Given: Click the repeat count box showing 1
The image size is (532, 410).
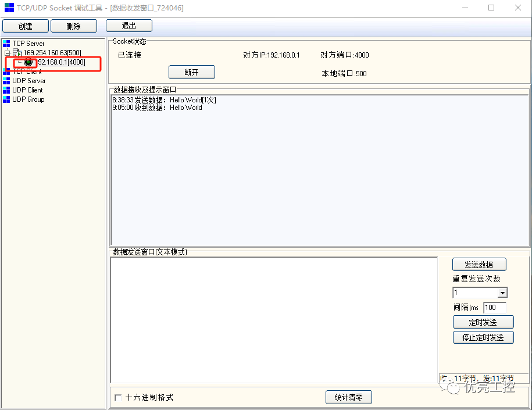Looking at the screenshot, I should pos(476,293).
